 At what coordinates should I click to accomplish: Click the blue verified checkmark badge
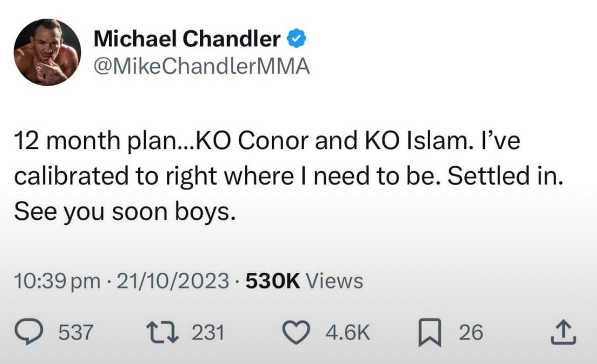296,39
